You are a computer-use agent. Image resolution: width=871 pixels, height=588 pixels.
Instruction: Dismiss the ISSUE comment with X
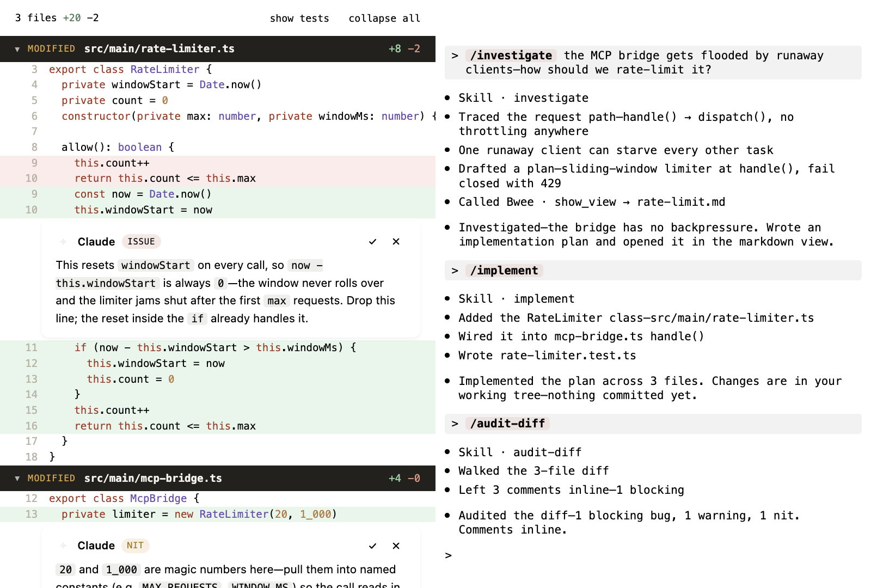pyautogui.click(x=396, y=242)
